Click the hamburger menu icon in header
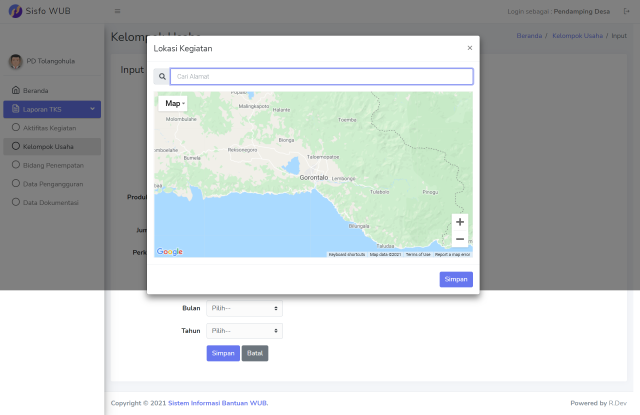The width and height of the screenshot is (640, 415). click(x=118, y=11)
